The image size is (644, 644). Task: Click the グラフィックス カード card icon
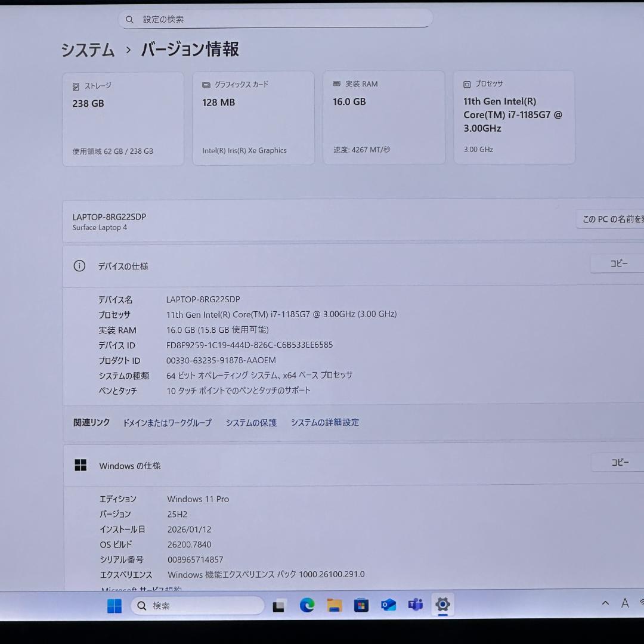tap(206, 85)
